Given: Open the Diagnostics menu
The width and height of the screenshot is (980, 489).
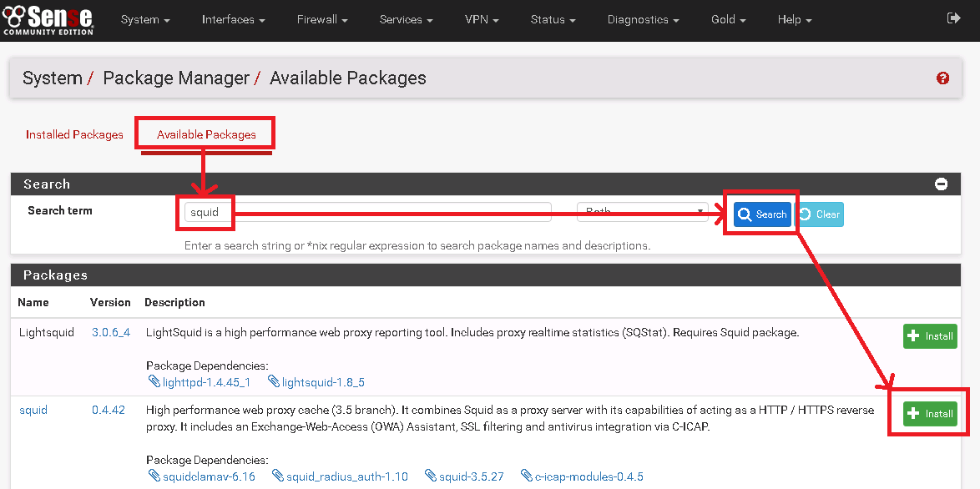Looking at the screenshot, I should click(643, 19).
